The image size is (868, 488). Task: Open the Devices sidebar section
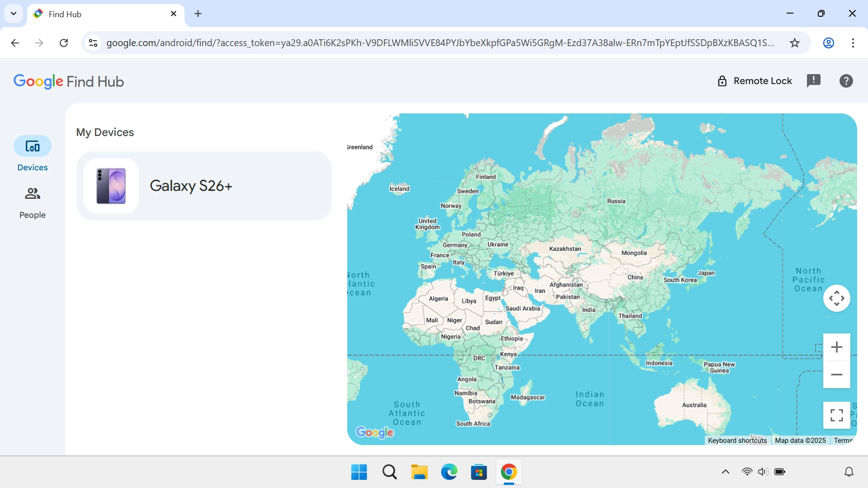click(32, 154)
